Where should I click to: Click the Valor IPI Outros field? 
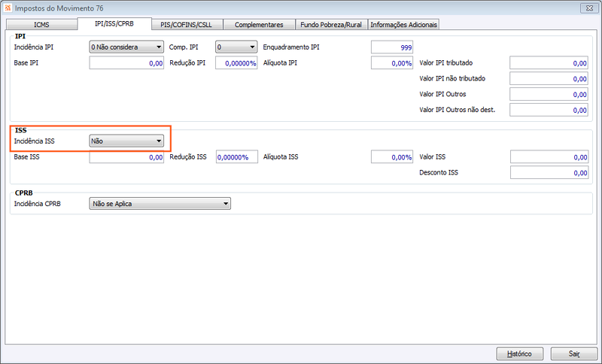549,94
